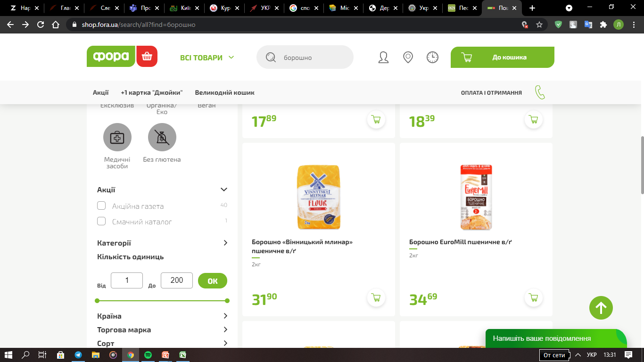Reload the page

pos(41,25)
